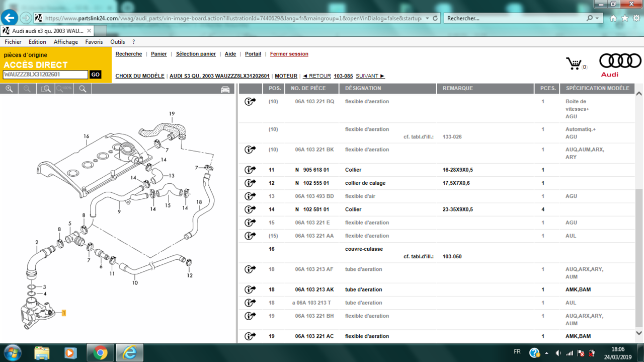Expand the browser search provider dropdown
This screenshot has height=362, width=644.
[597, 18]
